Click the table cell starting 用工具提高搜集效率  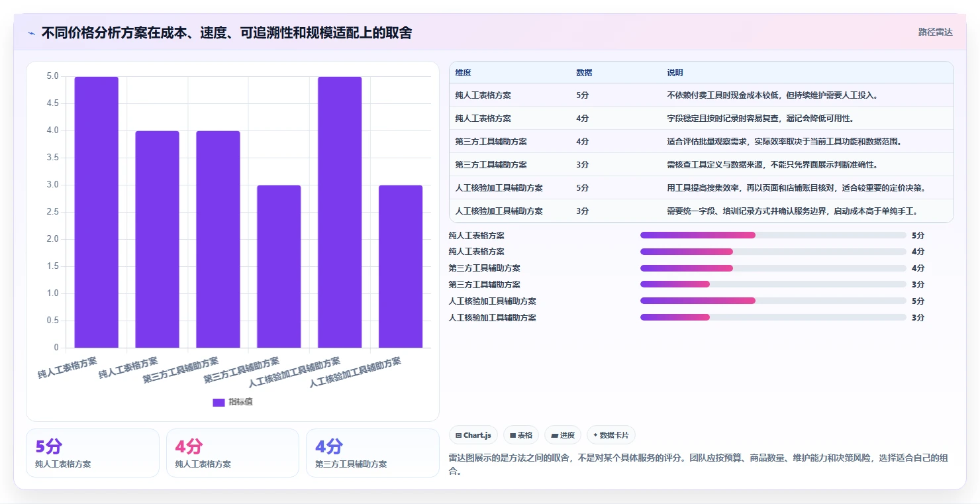point(807,188)
